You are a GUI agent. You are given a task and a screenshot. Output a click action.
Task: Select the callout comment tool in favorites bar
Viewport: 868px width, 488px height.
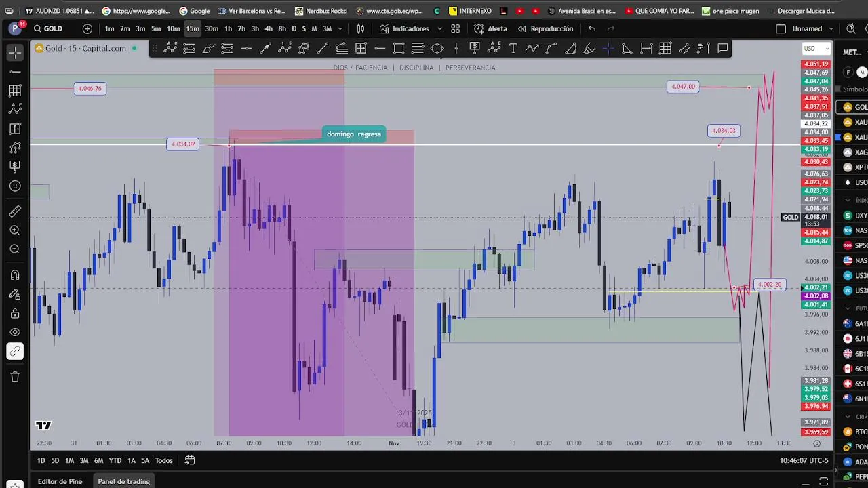pos(723,48)
